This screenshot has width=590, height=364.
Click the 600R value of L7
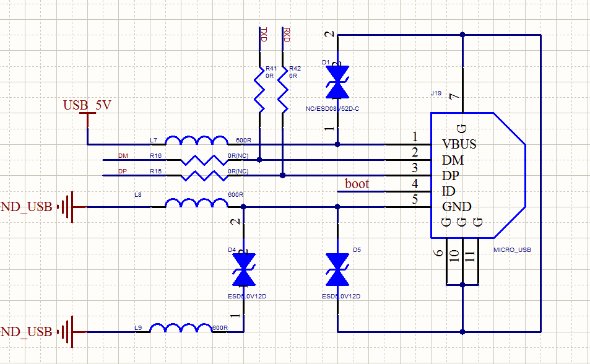tap(243, 140)
